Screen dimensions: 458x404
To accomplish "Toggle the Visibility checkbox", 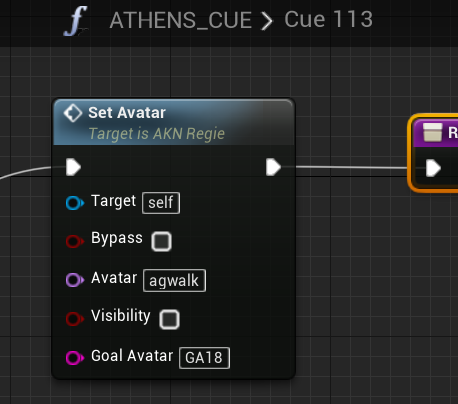I will tap(170, 319).
